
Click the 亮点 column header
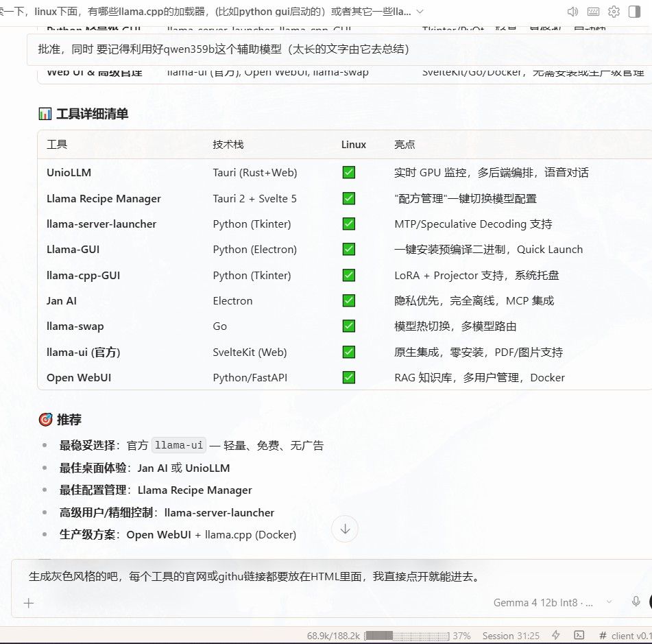coord(405,144)
